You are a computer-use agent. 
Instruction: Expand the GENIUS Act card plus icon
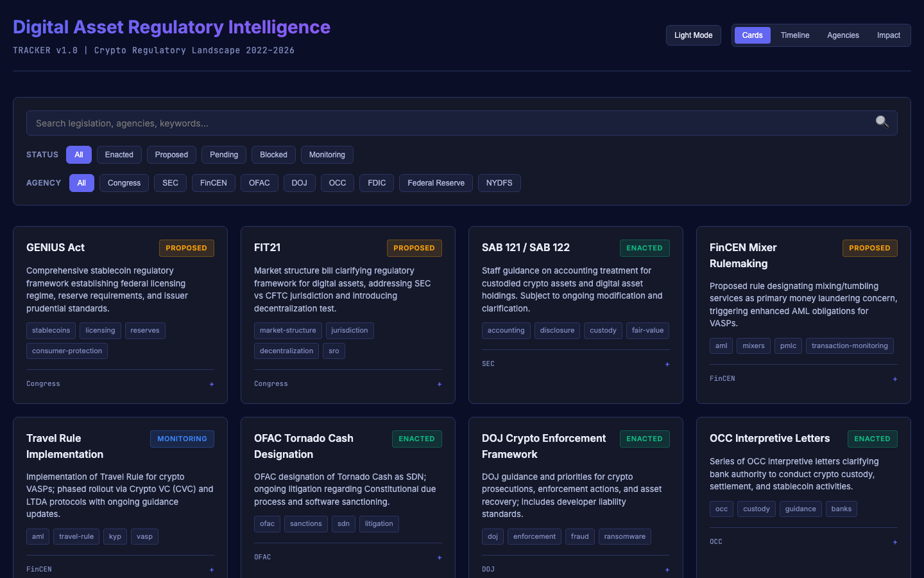pyautogui.click(x=212, y=384)
